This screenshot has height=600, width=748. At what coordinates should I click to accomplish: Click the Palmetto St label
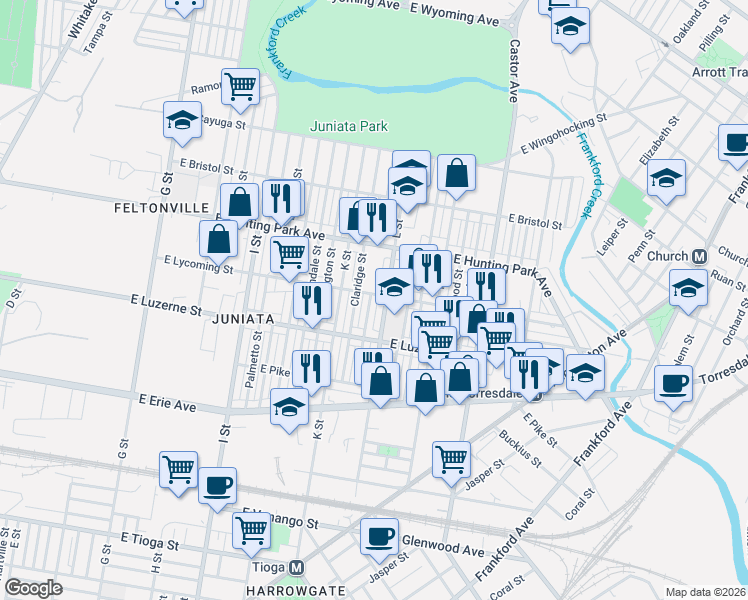pos(254,360)
